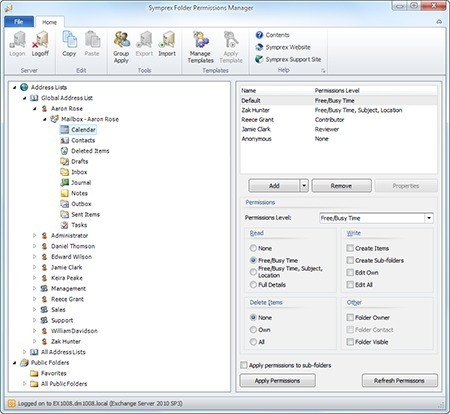This screenshot has width=450, height=414.
Task: Open the Symprex Website link
Action: pos(283,47)
